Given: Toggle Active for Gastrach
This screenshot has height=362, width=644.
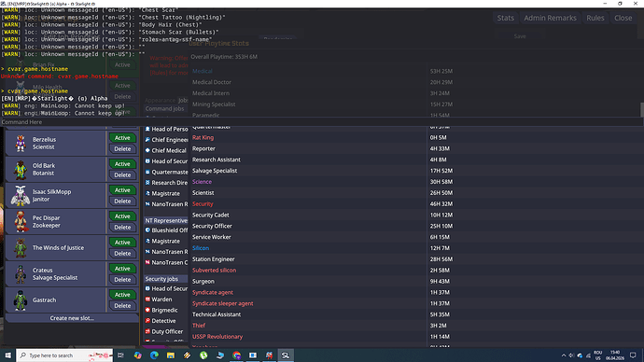Looking at the screenshot, I should (122, 295).
